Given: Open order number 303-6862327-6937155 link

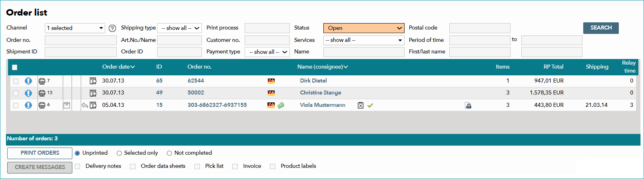Looking at the screenshot, I should click(x=217, y=105).
